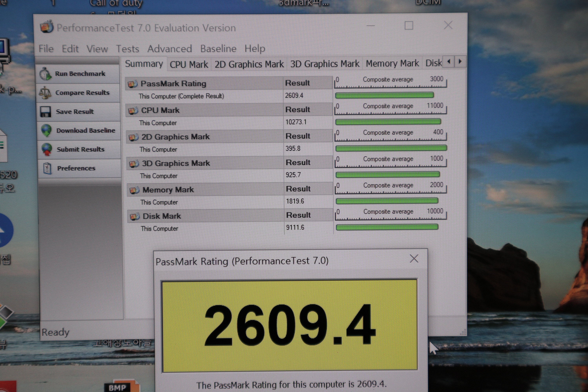Open the Tests menu

point(128,49)
